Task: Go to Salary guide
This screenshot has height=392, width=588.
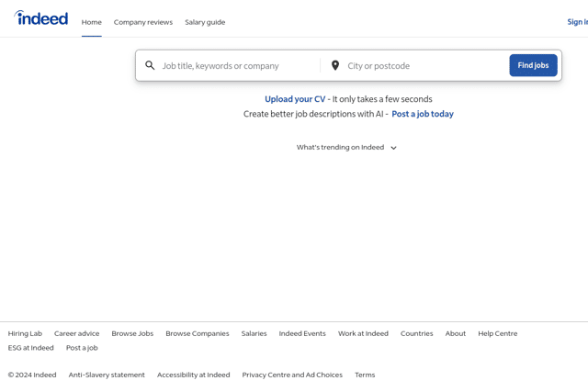Action: (205, 22)
